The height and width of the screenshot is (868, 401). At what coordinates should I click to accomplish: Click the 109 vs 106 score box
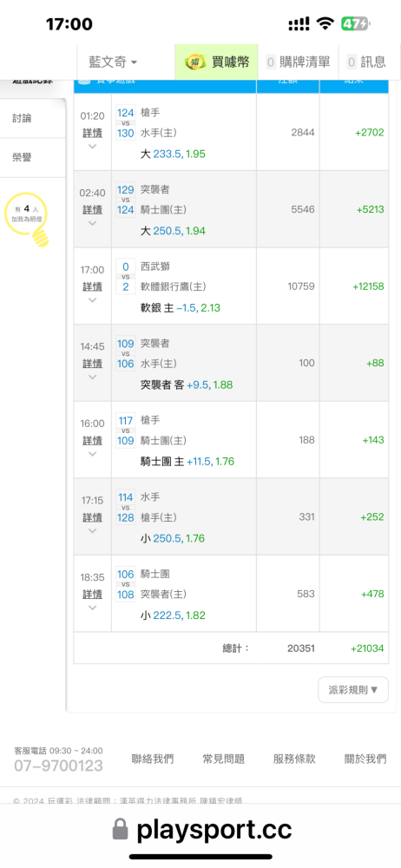click(126, 354)
